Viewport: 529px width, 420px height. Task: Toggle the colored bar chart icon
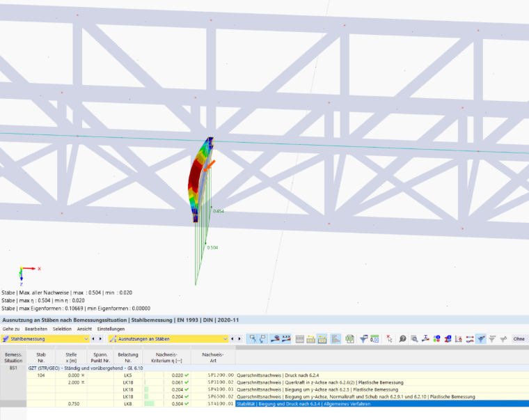(335, 339)
